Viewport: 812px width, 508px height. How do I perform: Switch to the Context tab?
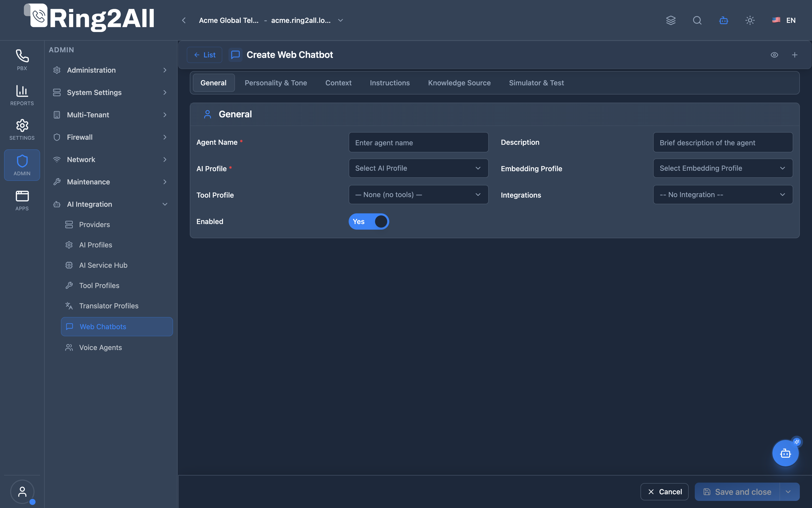click(x=338, y=83)
